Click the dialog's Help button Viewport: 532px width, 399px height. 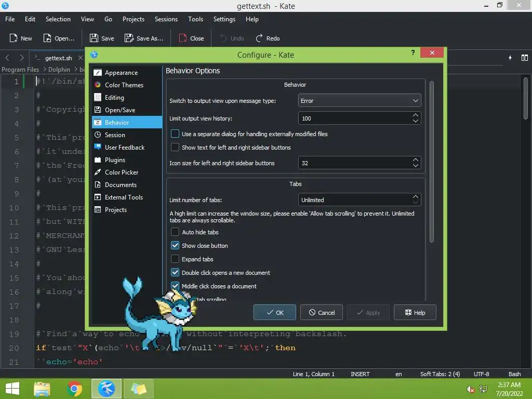coord(415,312)
